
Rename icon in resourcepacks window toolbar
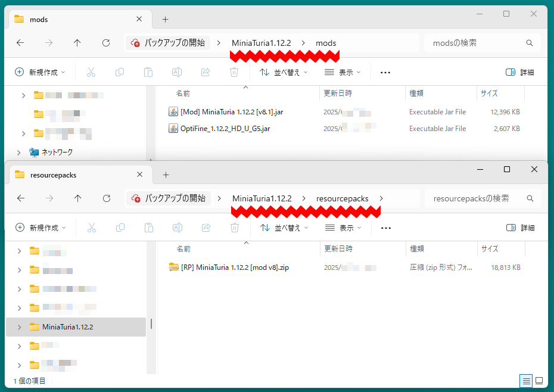pyautogui.click(x=178, y=228)
